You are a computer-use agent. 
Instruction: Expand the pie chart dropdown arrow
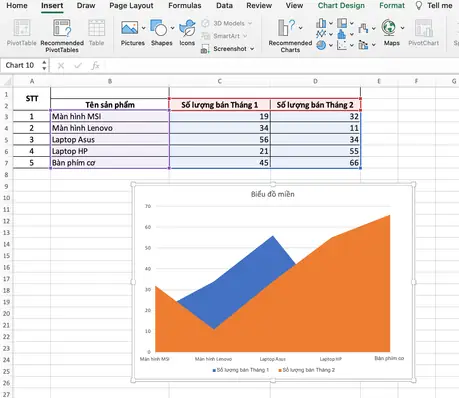[331, 45]
